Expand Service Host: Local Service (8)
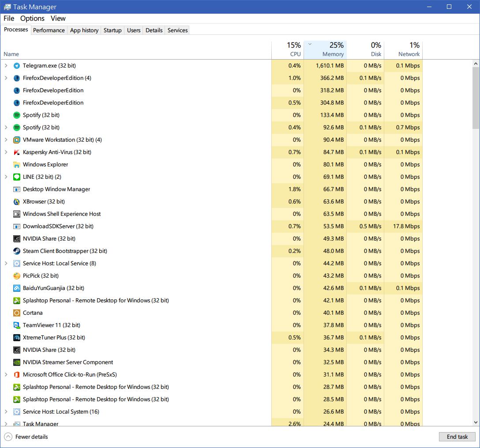Image resolution: width=480 pixels, height=448 pixels. (x=6, y=264)
